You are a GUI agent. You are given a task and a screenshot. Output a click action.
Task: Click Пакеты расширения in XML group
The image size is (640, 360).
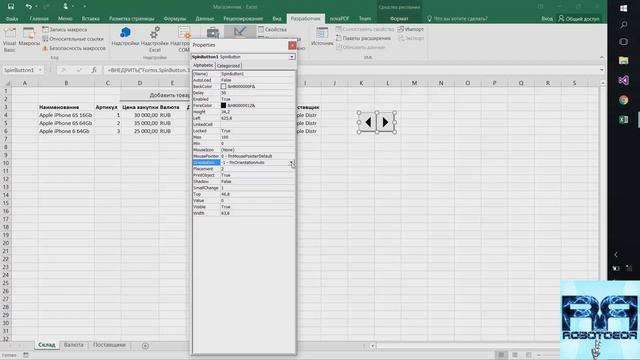(363, 38)
